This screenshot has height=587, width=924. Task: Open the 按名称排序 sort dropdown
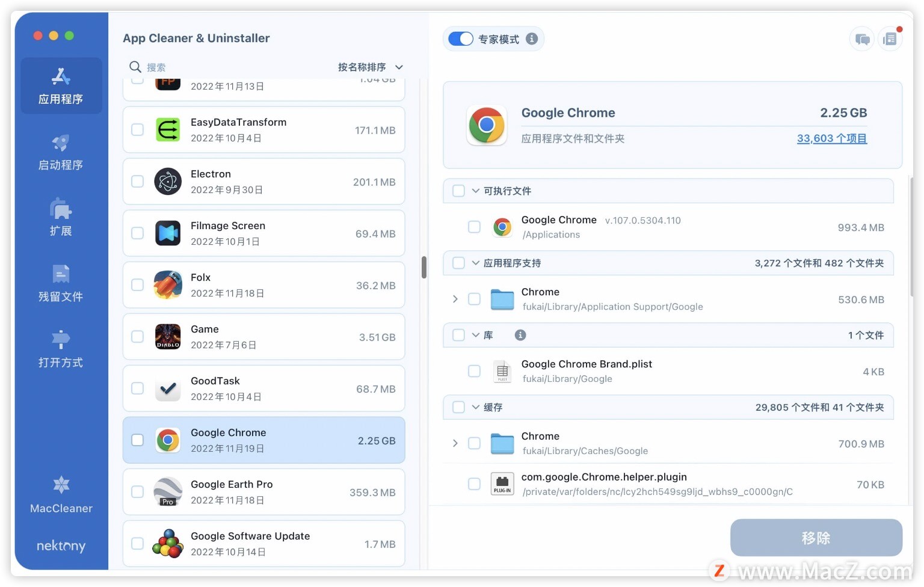371,67
